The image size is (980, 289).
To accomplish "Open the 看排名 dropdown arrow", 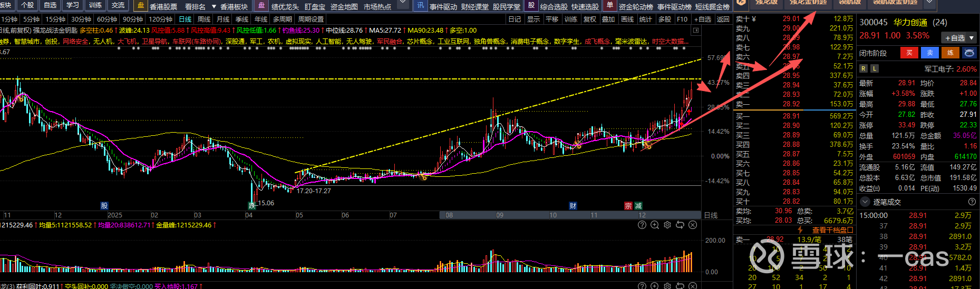I will (214, 7).
